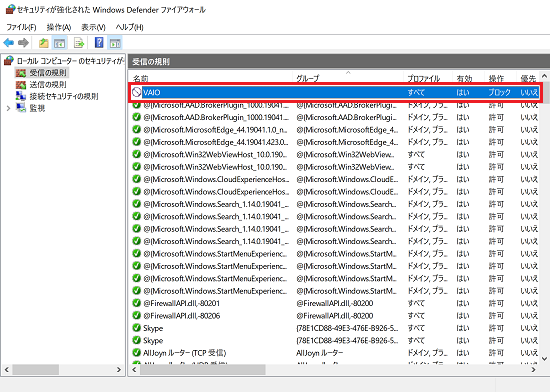Select 接続セキュリティの規則 in the tree
Screen dimensions: 550x392
tap(64, 96)
